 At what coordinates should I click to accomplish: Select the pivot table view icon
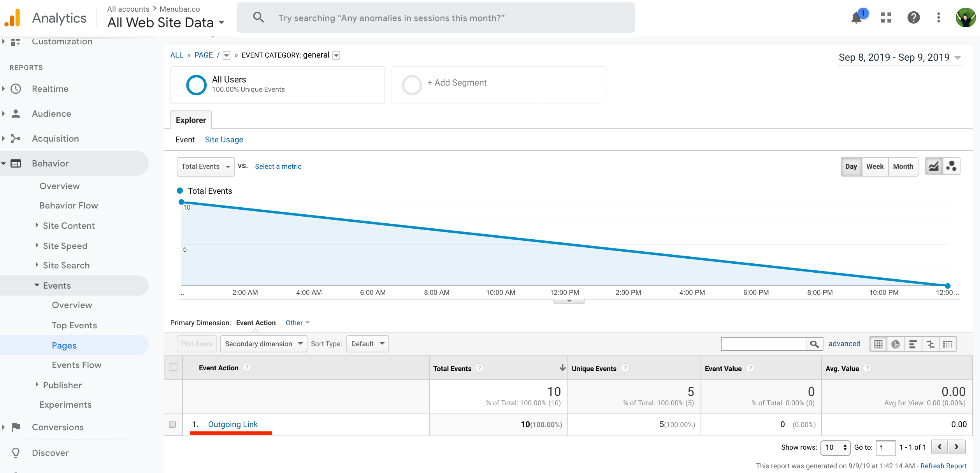click(948, 344)
